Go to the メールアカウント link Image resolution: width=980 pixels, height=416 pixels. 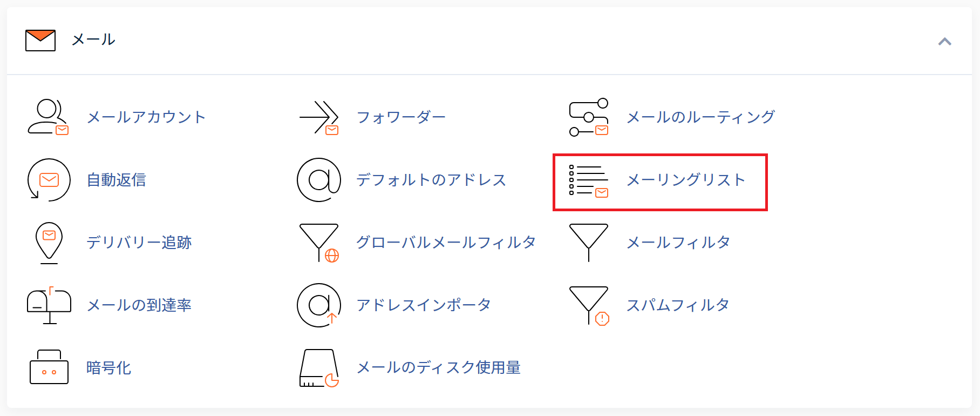(x=147, y=117)
